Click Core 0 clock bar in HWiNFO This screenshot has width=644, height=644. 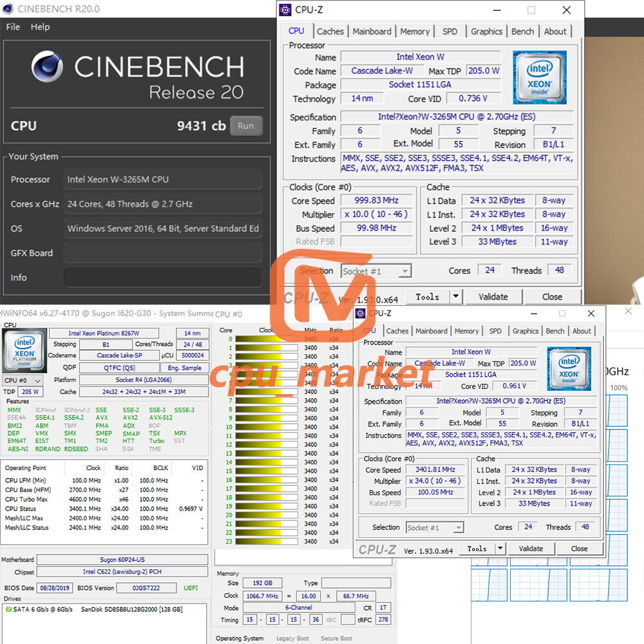point(266,339)
